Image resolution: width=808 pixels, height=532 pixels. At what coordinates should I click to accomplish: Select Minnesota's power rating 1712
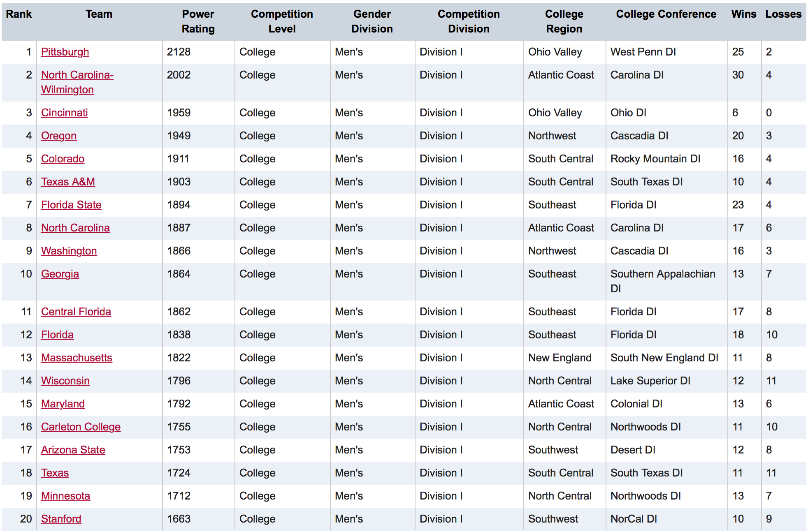[179, 496]
